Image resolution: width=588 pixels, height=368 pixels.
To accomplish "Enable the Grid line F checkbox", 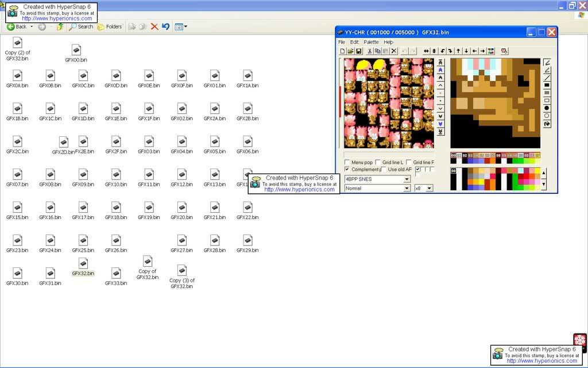I will tap(409, 162).
